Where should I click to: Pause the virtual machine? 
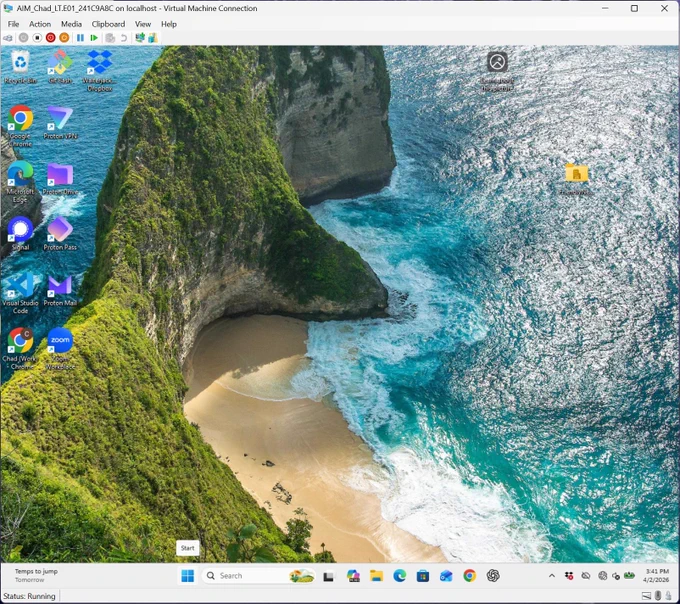click(x=80, y=38)
